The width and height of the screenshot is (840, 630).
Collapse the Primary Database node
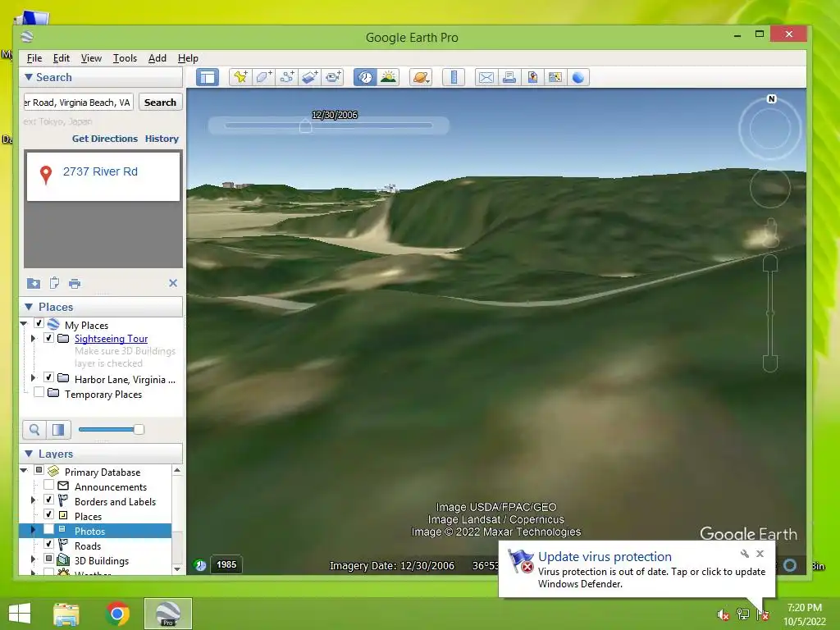coord(24,470)
